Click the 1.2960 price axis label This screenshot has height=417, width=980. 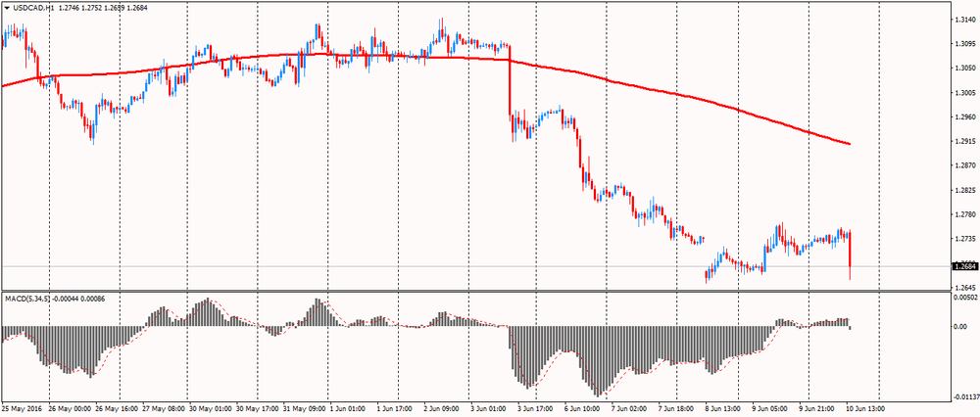[963, 117]
